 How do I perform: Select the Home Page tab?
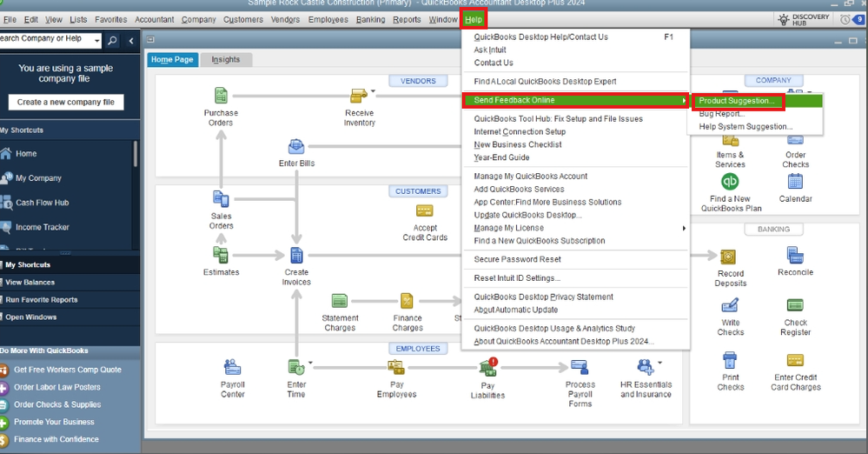172,59
